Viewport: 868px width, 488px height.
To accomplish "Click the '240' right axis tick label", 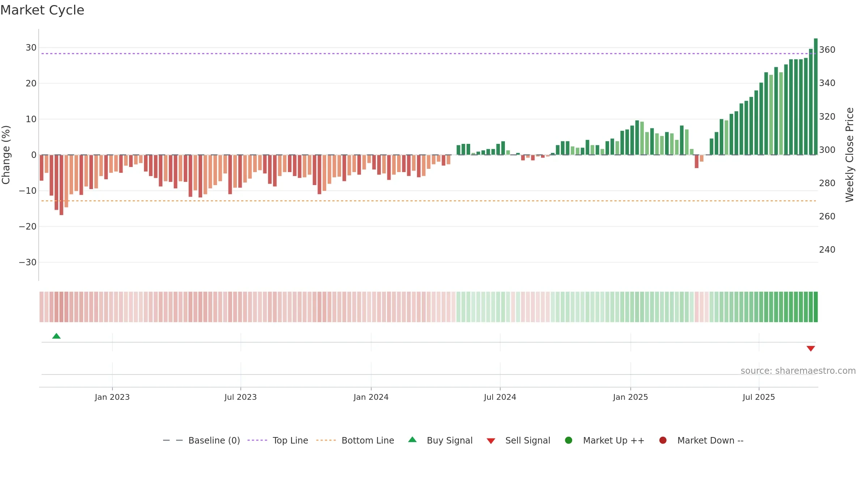I will (827, 250).
